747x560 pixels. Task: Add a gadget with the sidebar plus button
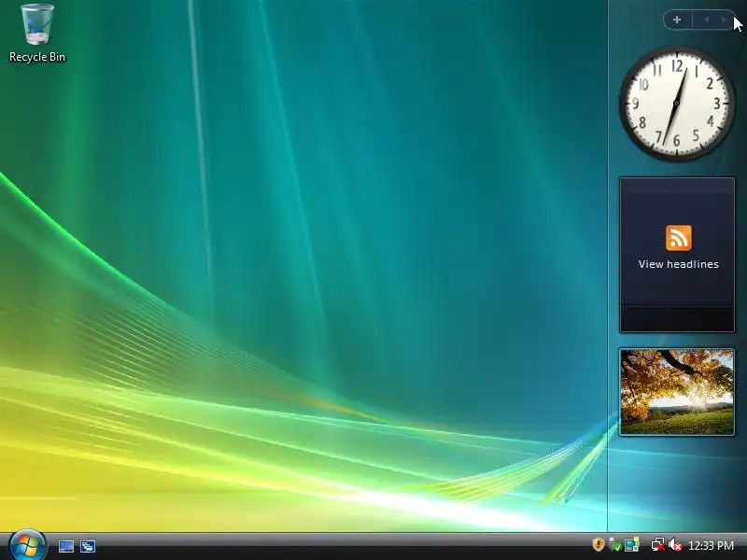click(x=677, y=20)
